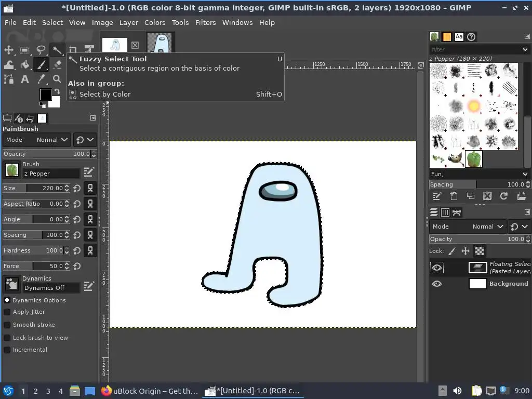Enable Lock brush to view checkbox
Screen dimensions: 532x399
click(x=7, y=338)
